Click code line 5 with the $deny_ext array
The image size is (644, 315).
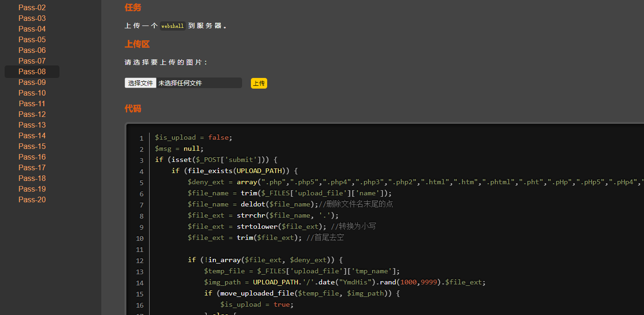[372, 182]
